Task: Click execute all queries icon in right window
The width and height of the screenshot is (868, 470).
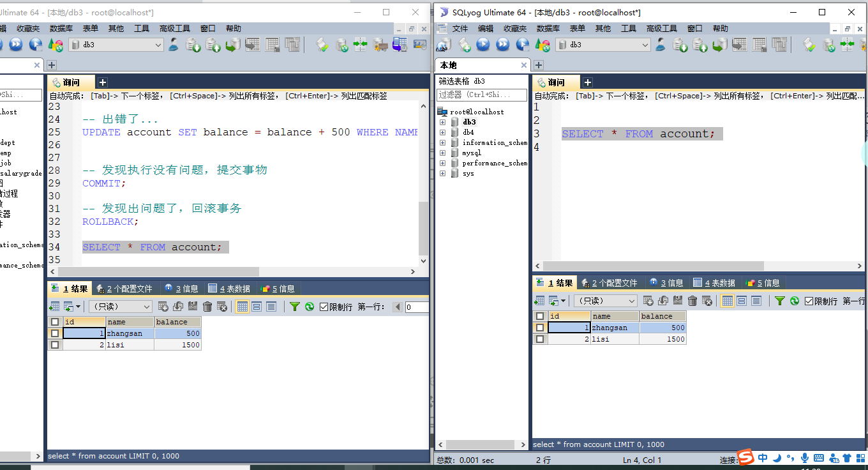Action: pos(503,45)
